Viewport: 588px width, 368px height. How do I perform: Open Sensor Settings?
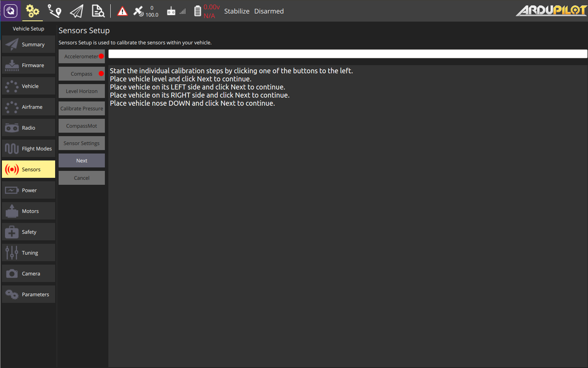pos(82,143)
